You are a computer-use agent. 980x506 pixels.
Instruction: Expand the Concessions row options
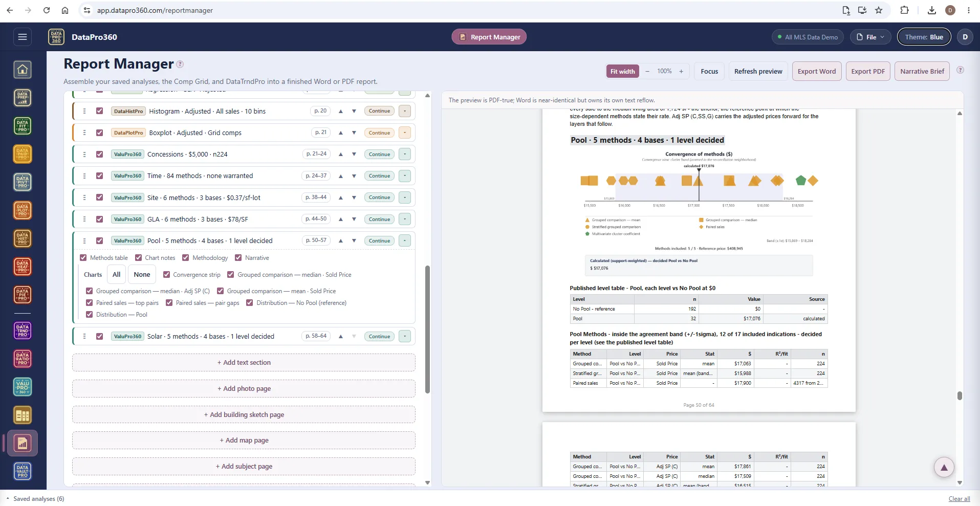(405, 154)
